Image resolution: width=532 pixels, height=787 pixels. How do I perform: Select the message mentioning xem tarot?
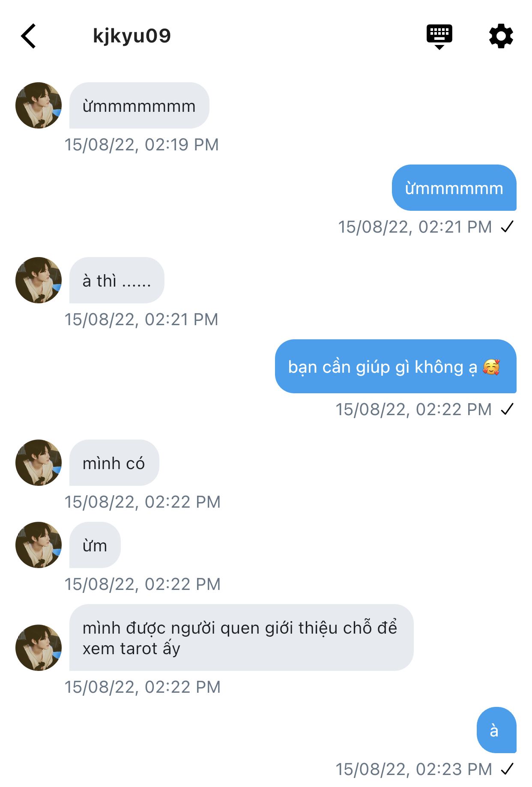pos(241,638)
